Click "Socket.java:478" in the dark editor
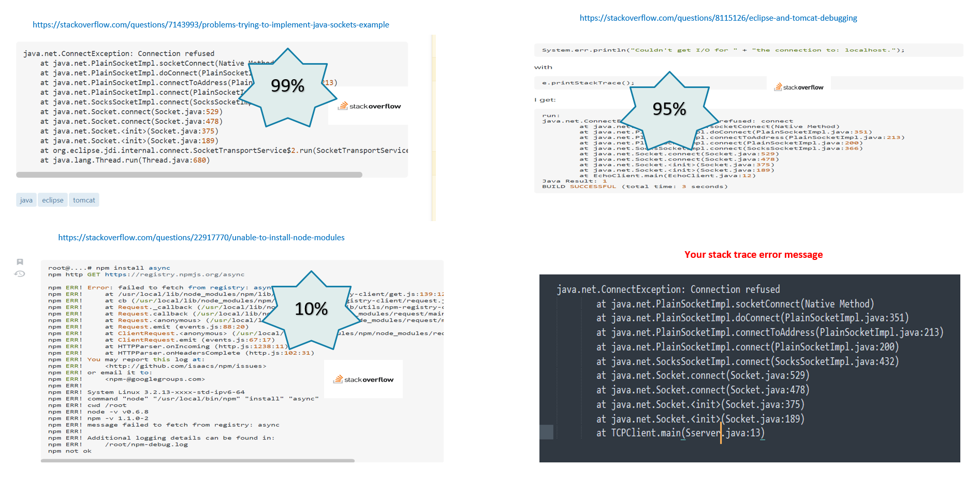This screenshot has height=480, width=980. (767, 390)
